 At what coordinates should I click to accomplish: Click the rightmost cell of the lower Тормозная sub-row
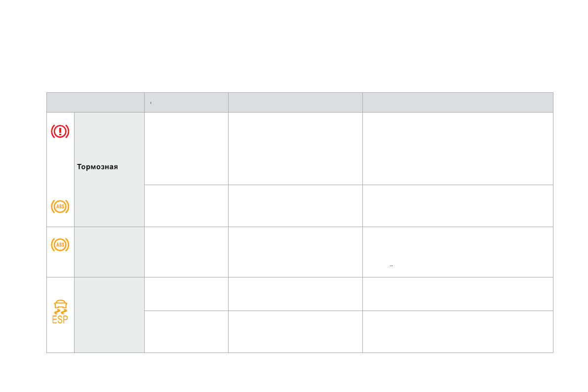pyautogui.click(x=458, y=206)
